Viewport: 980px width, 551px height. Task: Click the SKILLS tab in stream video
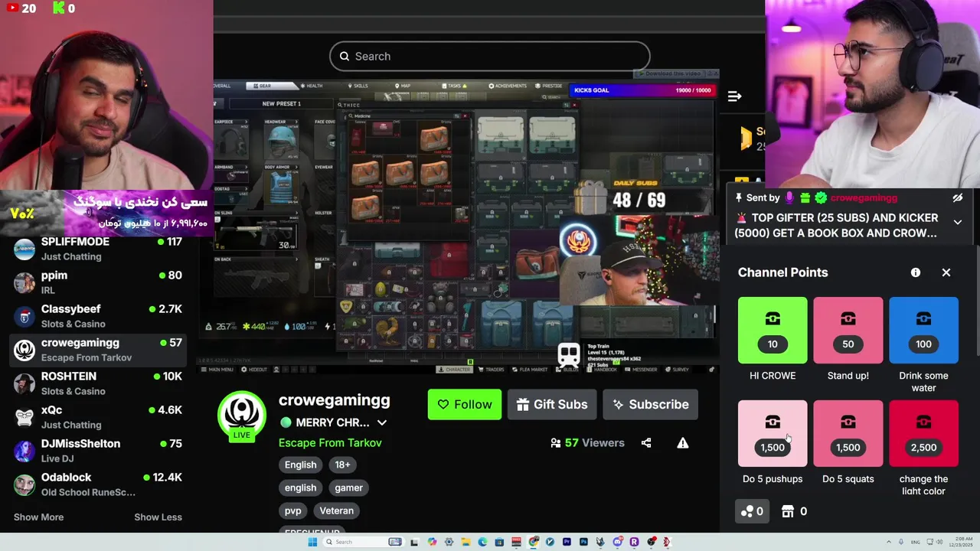point(358,86)
